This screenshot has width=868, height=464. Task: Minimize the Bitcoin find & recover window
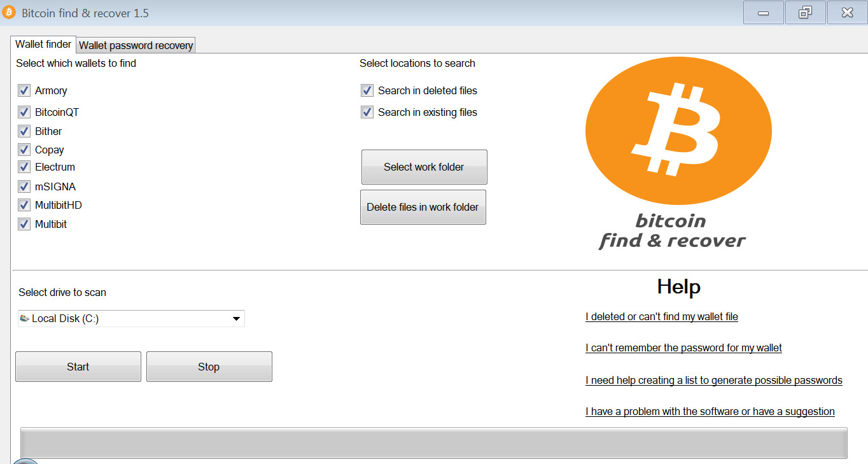point(762,13)
